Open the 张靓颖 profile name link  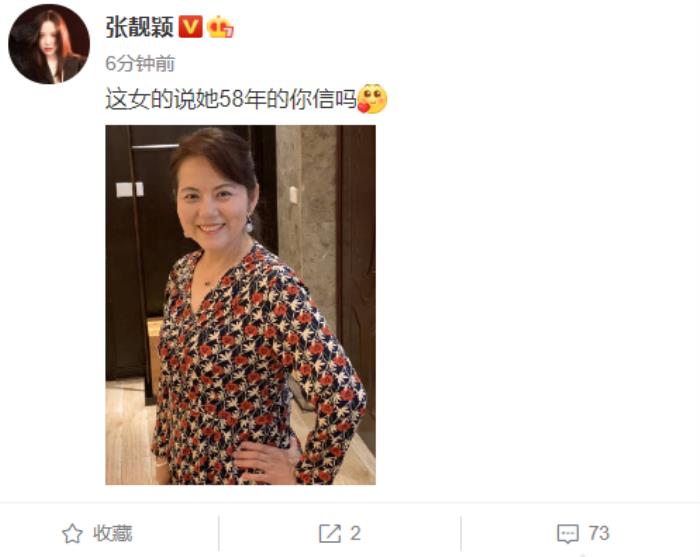tap(139, 27)
